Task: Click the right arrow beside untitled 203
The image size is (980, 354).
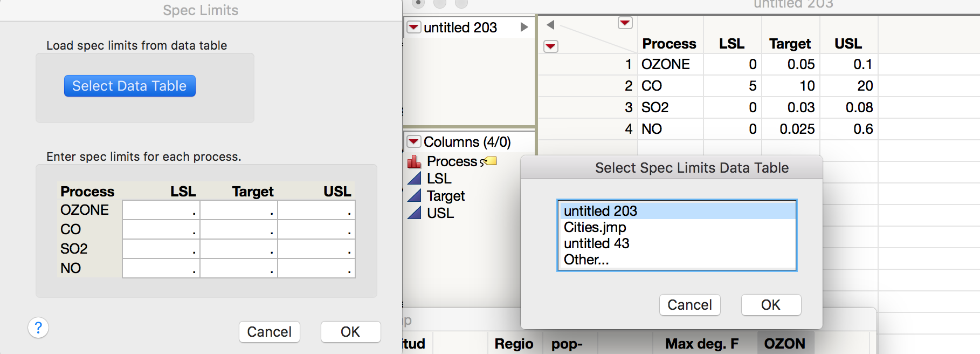Action: pyautogui.click(x=524, y=28)
